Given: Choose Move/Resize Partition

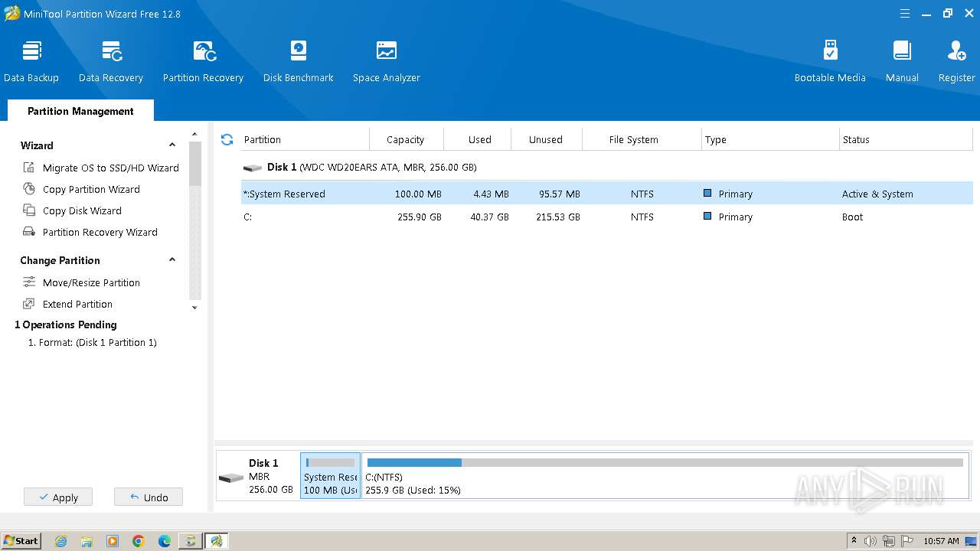Looking at the screenshot, I should [91, 282].
